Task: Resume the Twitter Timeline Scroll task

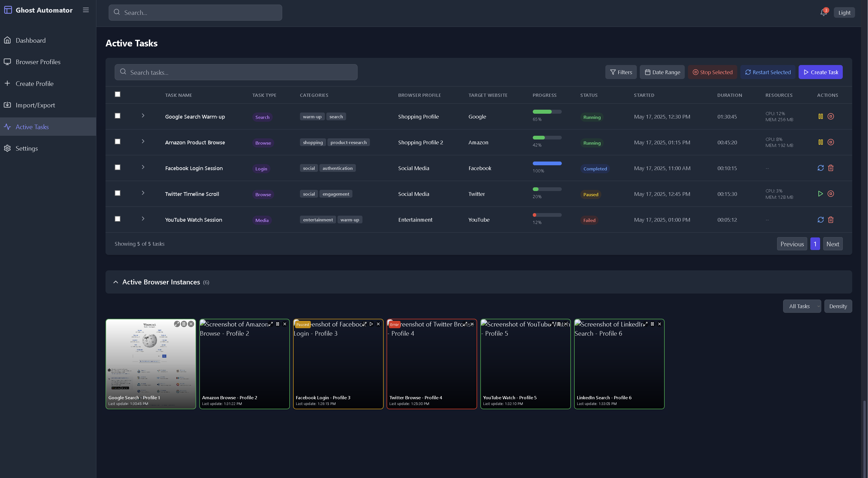Action: [x=820, y=194]
